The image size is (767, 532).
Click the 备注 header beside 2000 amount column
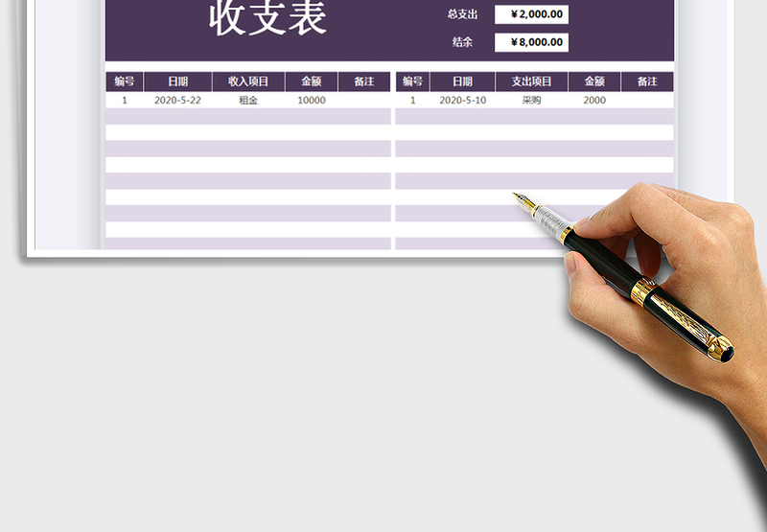(647, 81)
